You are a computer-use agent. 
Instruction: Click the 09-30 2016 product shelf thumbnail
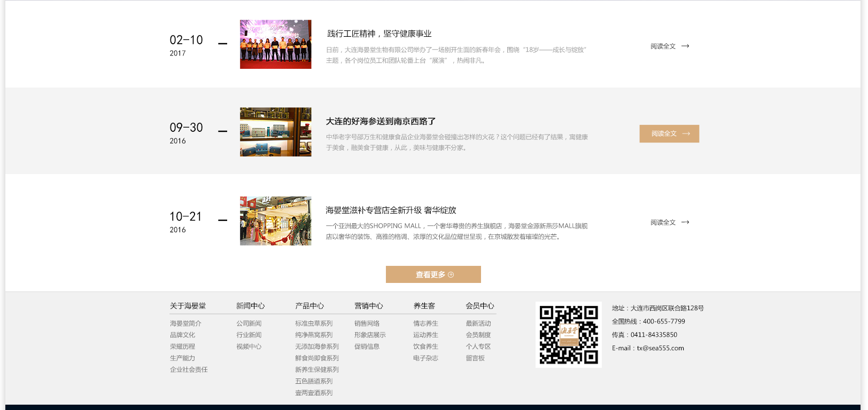[276, 132]
